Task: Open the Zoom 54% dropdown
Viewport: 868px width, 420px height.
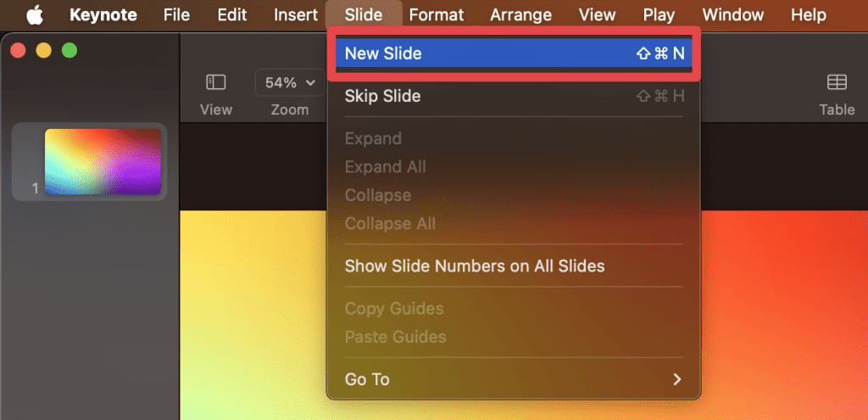Action: click(289, 82)
